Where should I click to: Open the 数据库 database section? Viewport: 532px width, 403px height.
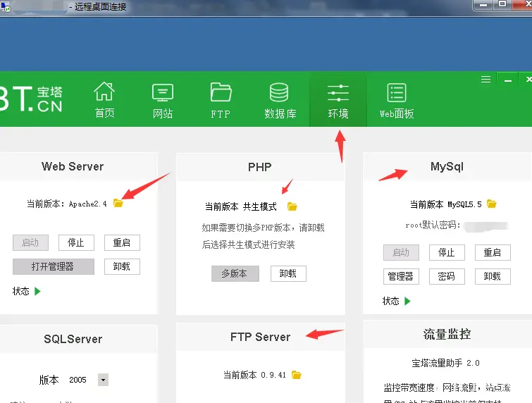(280, 101)
